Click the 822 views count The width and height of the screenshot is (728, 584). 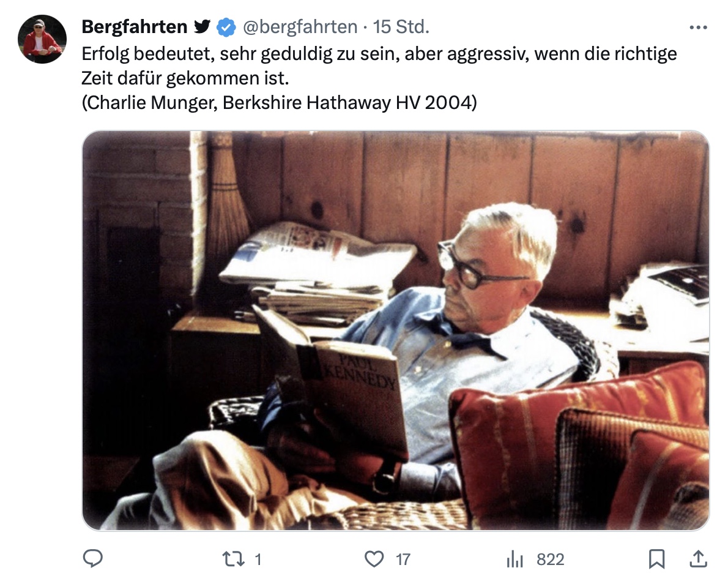[550, 559]
